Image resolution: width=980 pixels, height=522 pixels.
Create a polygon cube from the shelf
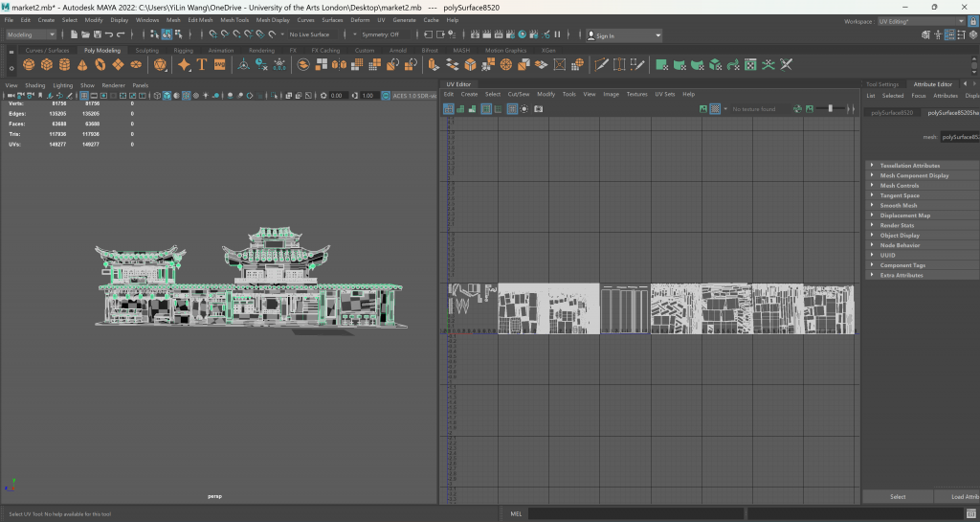(47, 64)
